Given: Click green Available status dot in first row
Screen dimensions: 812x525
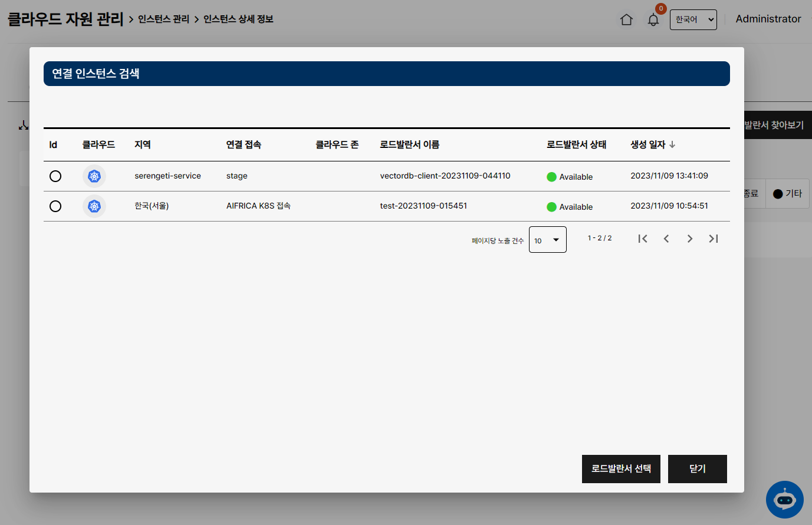Looking at the screenshot, I should [552, 177].
